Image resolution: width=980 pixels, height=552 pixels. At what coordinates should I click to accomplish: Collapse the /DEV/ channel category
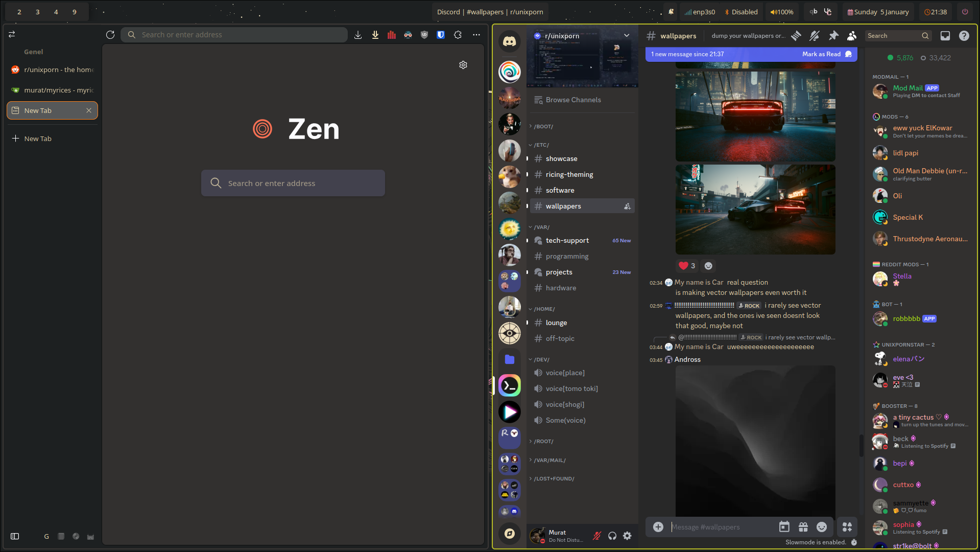(541, 360)
